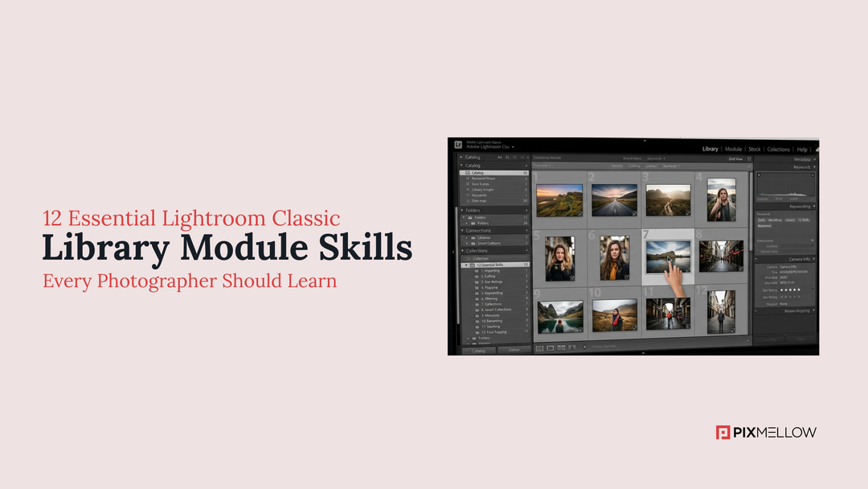Select Loupe view icon in bottom toolbar
The image size is (868, 489).
tap(551, 348)
